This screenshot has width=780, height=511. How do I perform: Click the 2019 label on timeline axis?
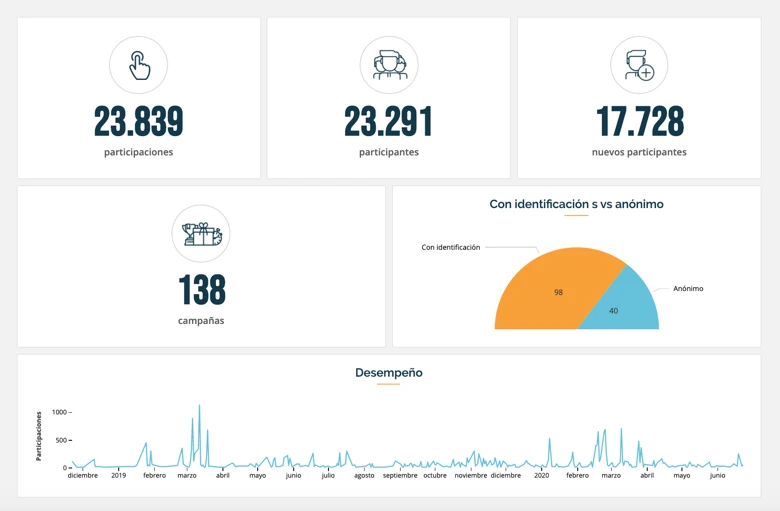tap(118, 476)
